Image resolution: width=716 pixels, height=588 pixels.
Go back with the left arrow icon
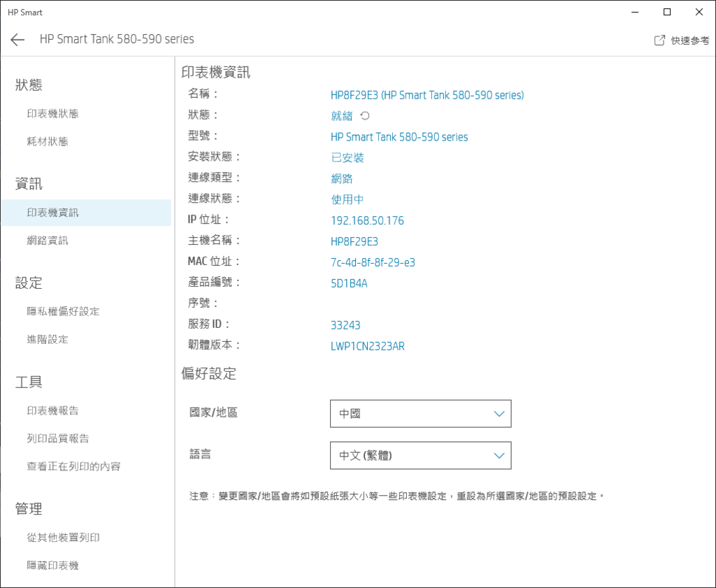[17, 40]
